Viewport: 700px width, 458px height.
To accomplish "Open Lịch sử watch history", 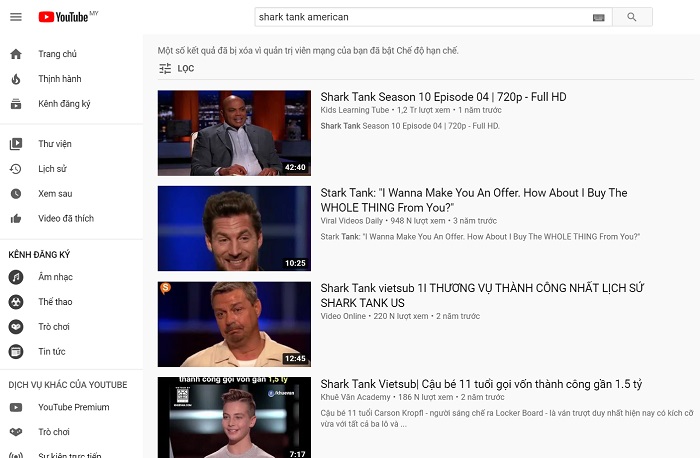I will point(52,169).
